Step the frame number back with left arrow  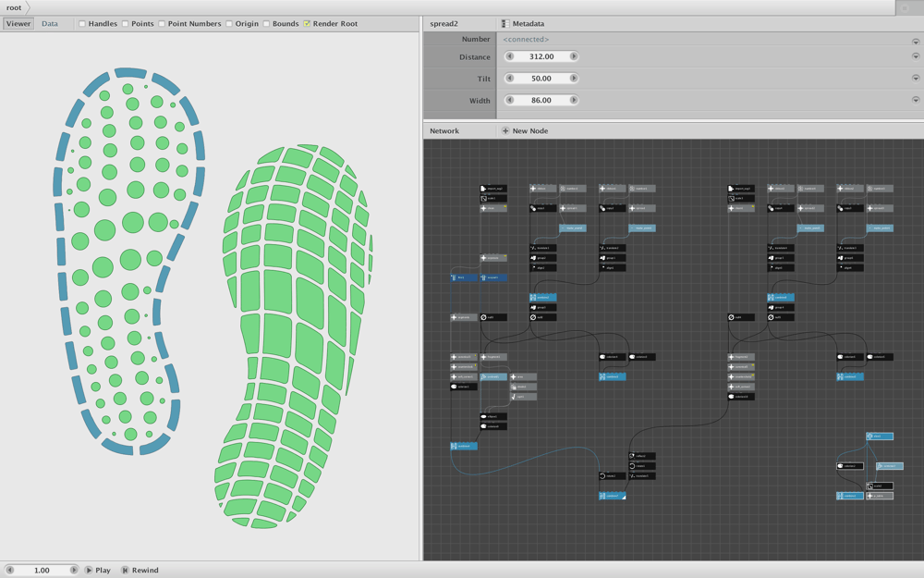pyautogui.click(x=9, y=570)
